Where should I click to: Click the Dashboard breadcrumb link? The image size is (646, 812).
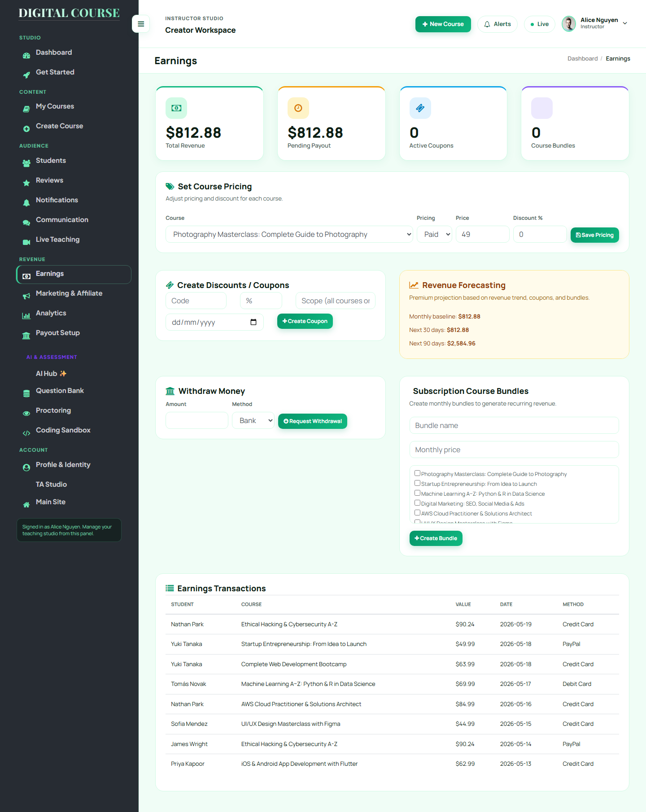tap(582, 59)
